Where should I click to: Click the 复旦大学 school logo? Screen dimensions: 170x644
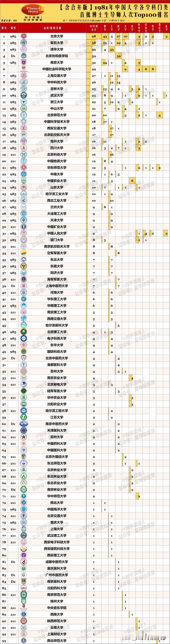pyautogui.click(x=24, y=43)
